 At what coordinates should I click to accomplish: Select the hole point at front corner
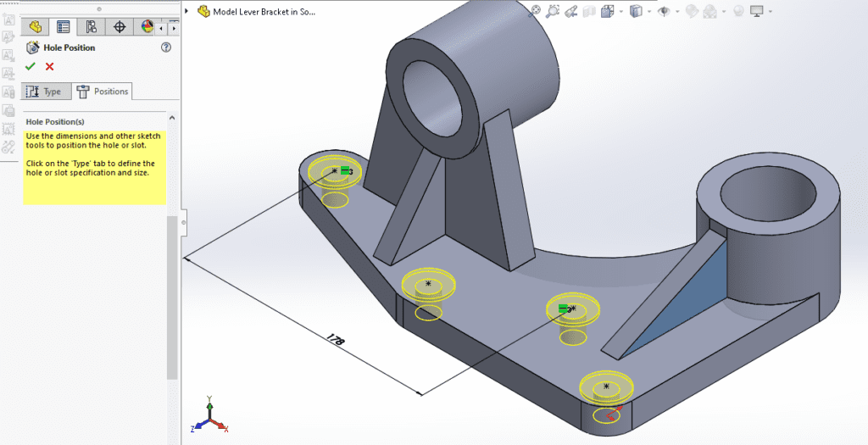coord(606,387)
